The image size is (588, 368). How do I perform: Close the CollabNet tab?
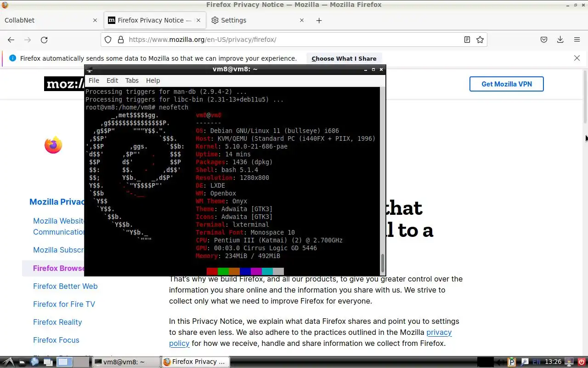click(95, 20)
